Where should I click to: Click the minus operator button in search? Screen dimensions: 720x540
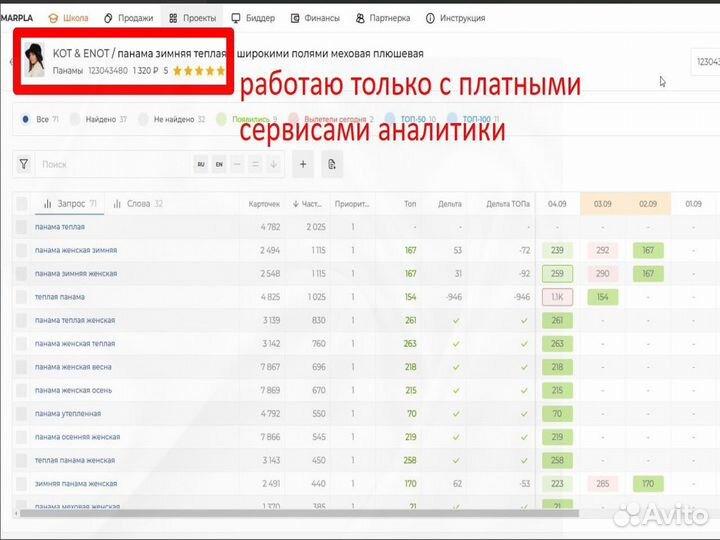click(x=237, y=164)
